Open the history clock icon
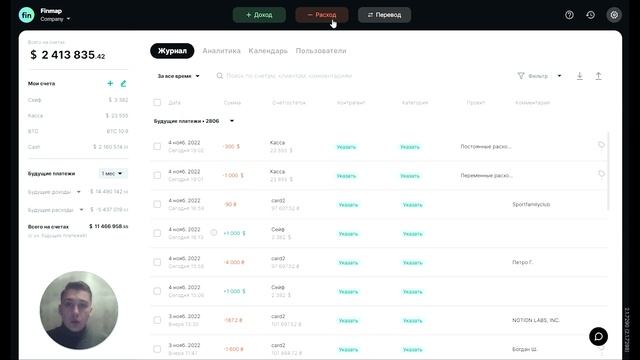Viewport: 640px width, 360px height. coord(590,15)
